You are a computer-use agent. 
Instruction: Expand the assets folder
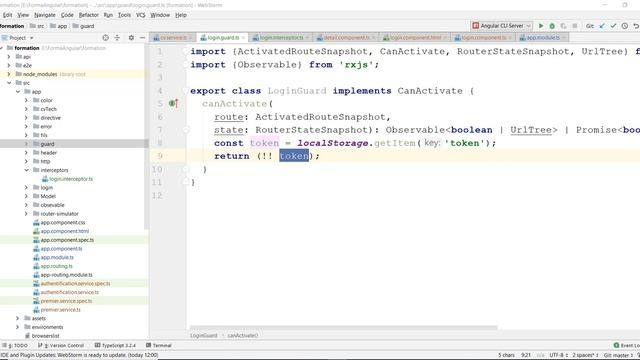[18, 318]
